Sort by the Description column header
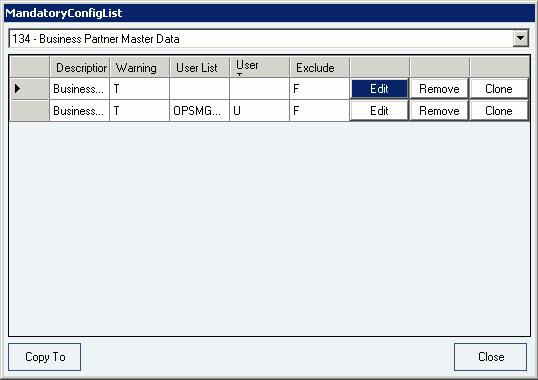Viewport: 538px width, 380px height. pyautogui.click(x=80, y=67)
